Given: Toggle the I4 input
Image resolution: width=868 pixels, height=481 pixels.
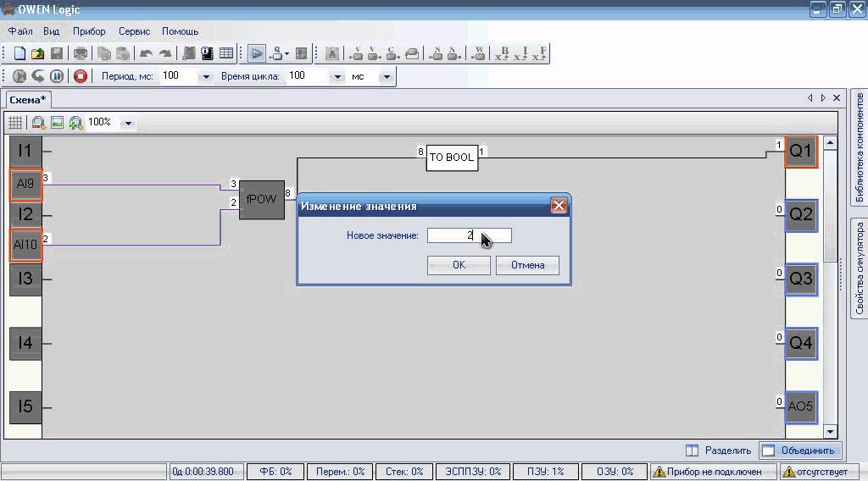Looking at the screenshot, I should 25,343.
